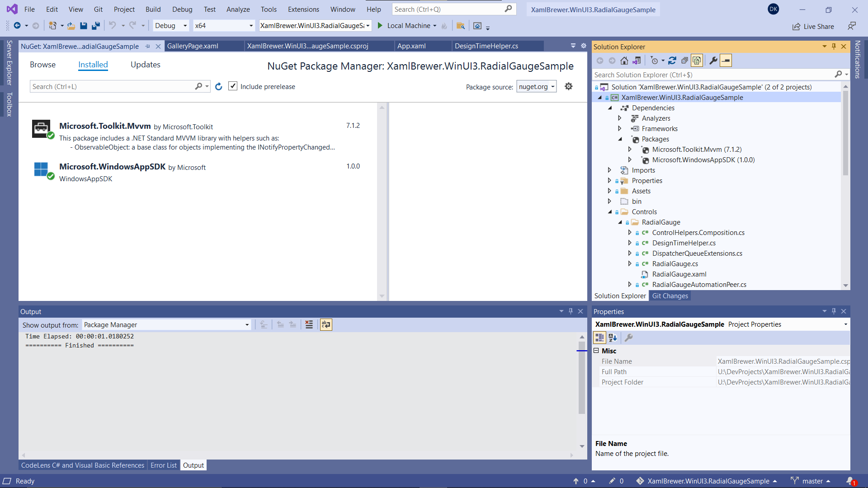Uncheck Include prerelease checkbox
This screenshot has height=488, width=868.
233,86
